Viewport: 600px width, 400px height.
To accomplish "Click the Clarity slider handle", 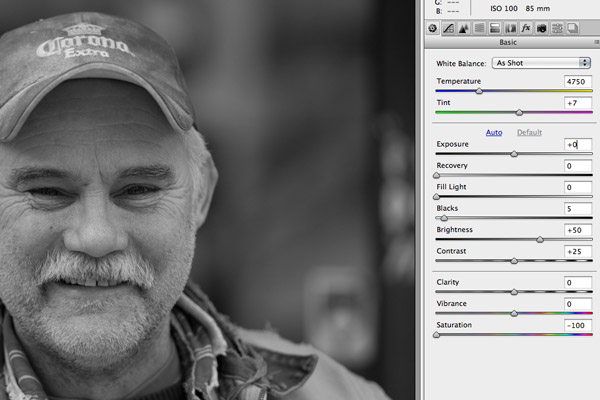I will pos(514,292).
